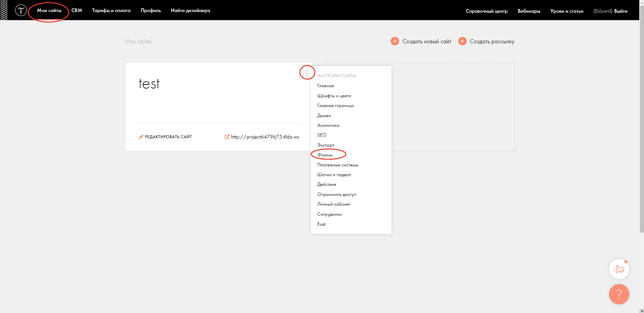Open Мои сайты in top navigation
644x313 pixels.
coord(49,11)
